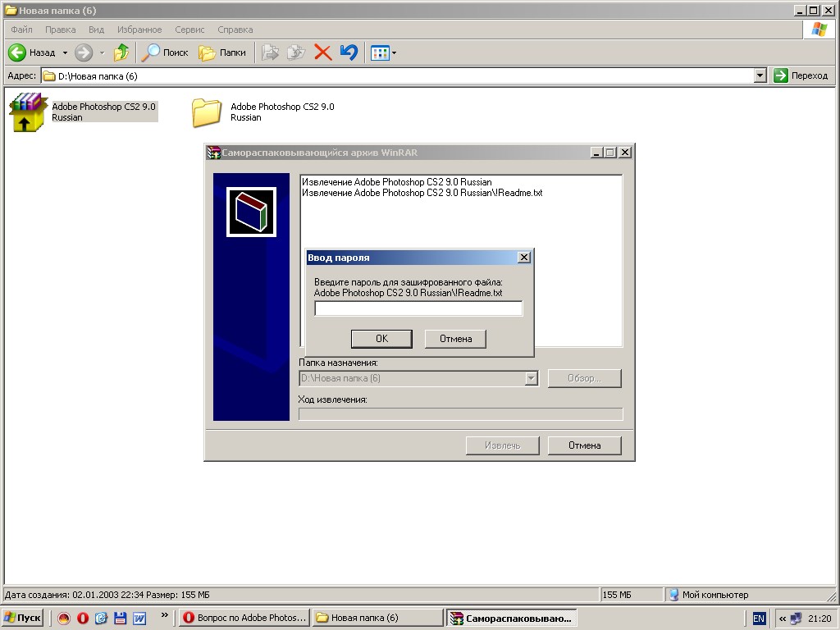Open the Back button history dropdown arrow
Screen dimensions: 840x630
pos(65,52)
